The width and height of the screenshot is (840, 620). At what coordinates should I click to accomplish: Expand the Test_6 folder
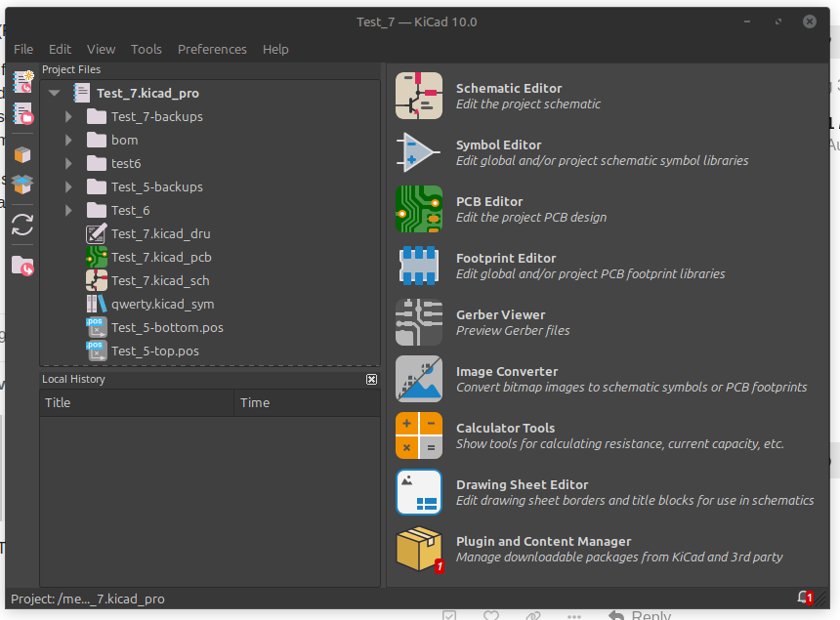68,211
